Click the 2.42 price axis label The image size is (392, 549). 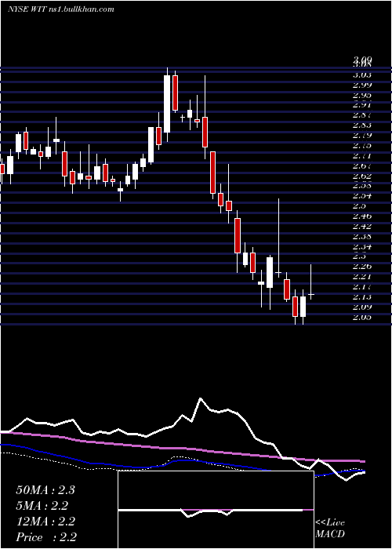click(x=362, y=226)
